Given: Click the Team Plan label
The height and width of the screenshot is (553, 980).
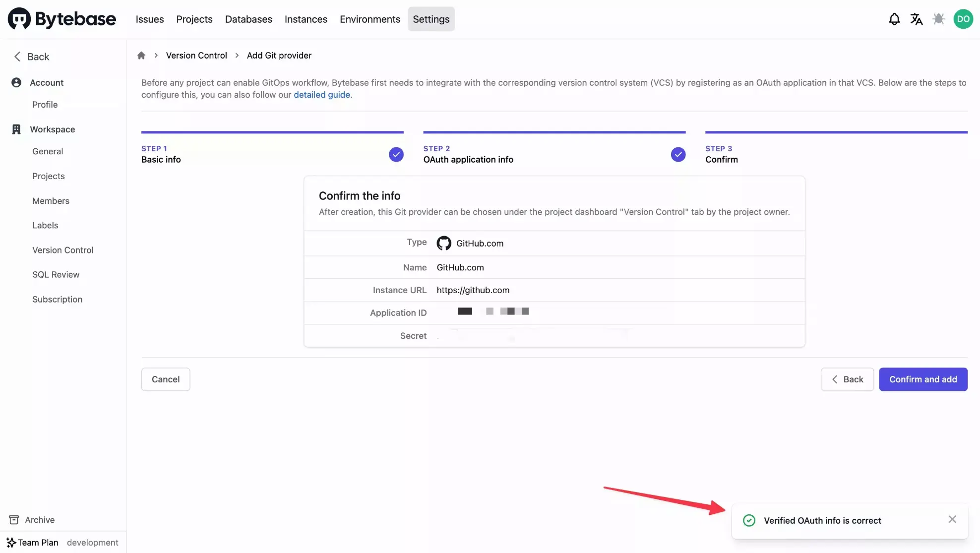Looking at the screenshot, I should [x=38, y=543].
